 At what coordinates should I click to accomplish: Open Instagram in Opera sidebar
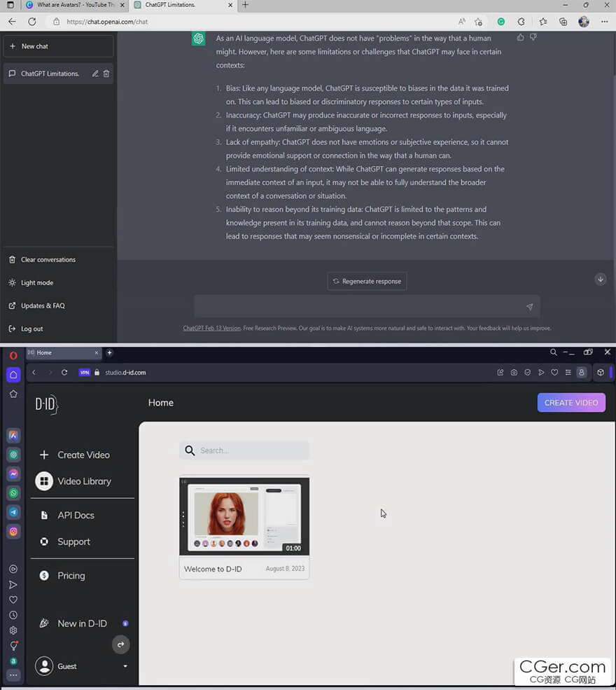click(13, 532)
